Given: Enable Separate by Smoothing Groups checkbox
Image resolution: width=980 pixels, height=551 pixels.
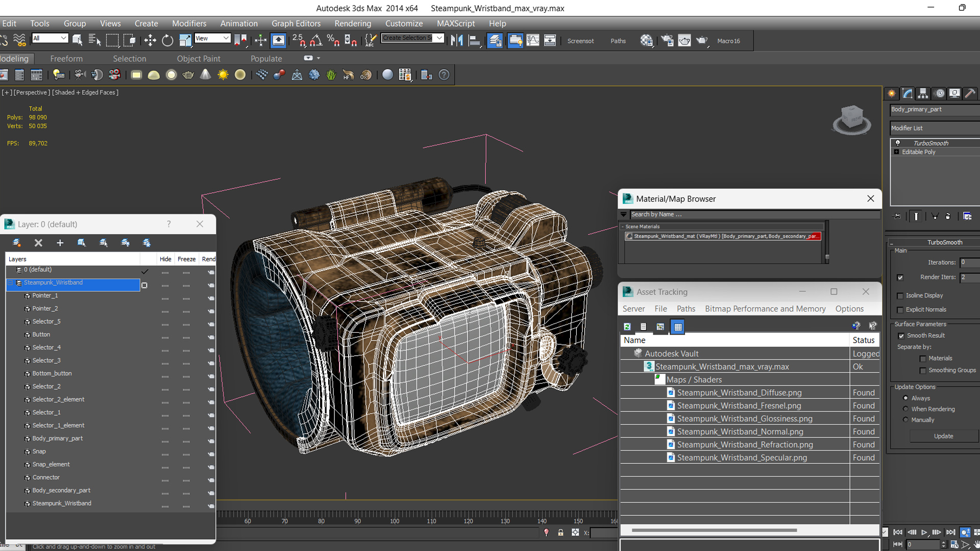Looking at the screenshot, I should [x=922, y=371].
